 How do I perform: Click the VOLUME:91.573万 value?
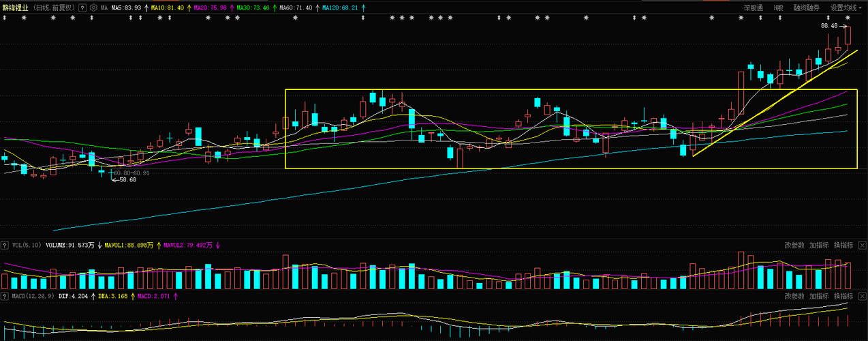pyautogui.click(x=71, y=245)
